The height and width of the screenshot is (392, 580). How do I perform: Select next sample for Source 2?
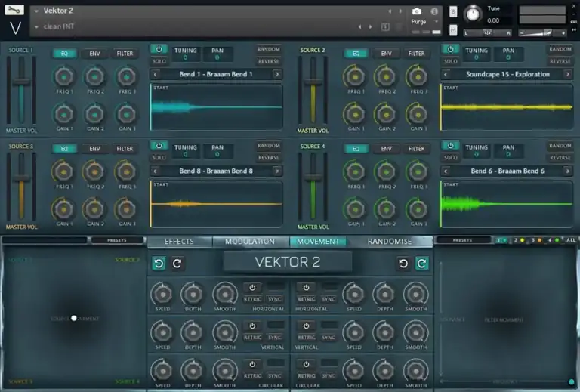[x=568, y=74]
